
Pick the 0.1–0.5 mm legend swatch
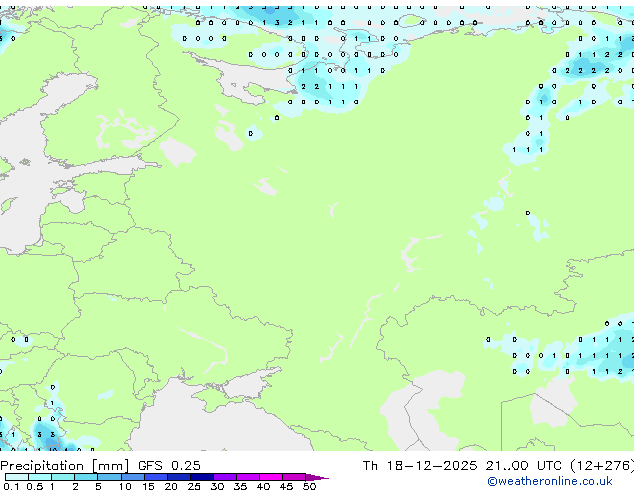17,477
